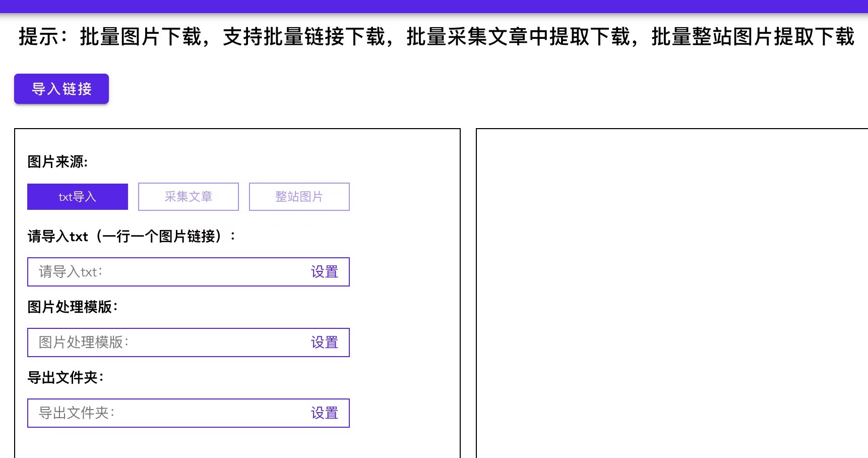868x458 pixels.
Task: Click the 提示 word in the hint line
Action: [39, 37]
